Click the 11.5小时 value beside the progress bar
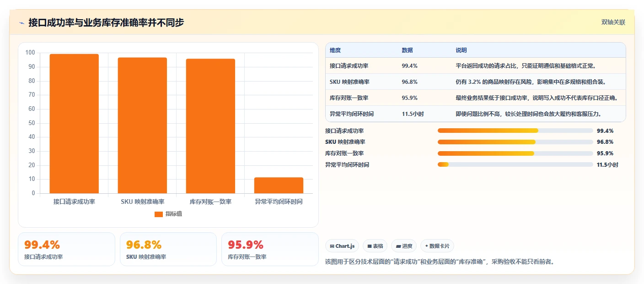The height and width of the screenshot is (284, 644). [x=607, y=165]
